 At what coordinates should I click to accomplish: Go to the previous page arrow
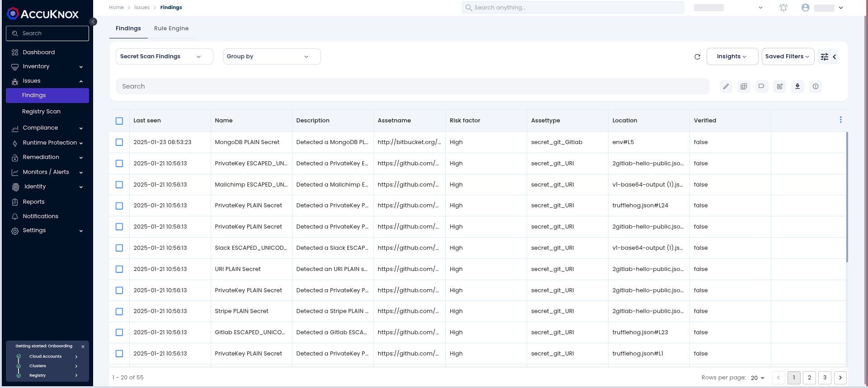pos(778,378)
